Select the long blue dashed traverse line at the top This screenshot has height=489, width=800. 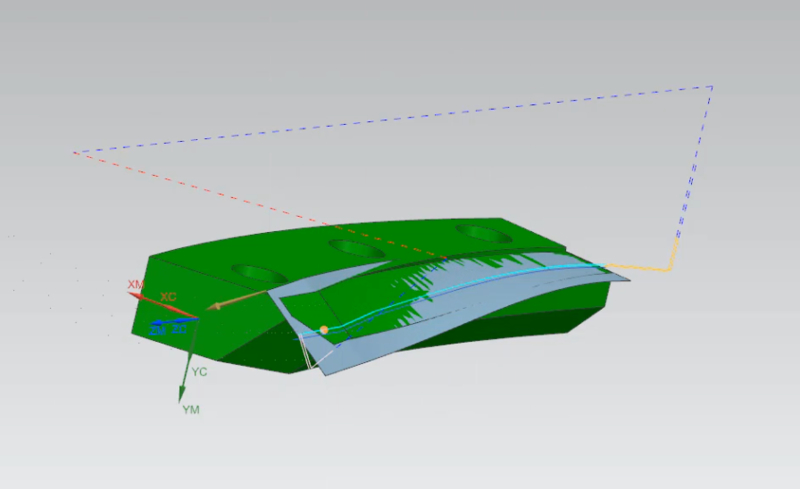tap(393, 119)
